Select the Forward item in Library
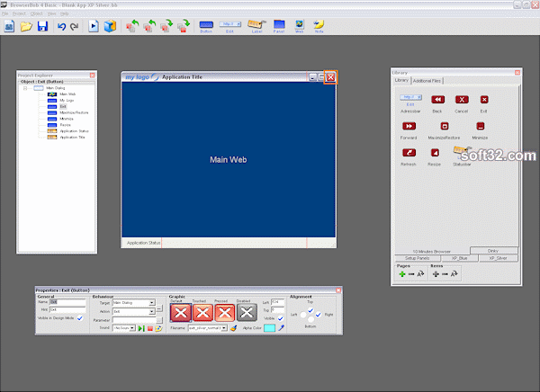The image size is (540, 392). coord(409,127)
